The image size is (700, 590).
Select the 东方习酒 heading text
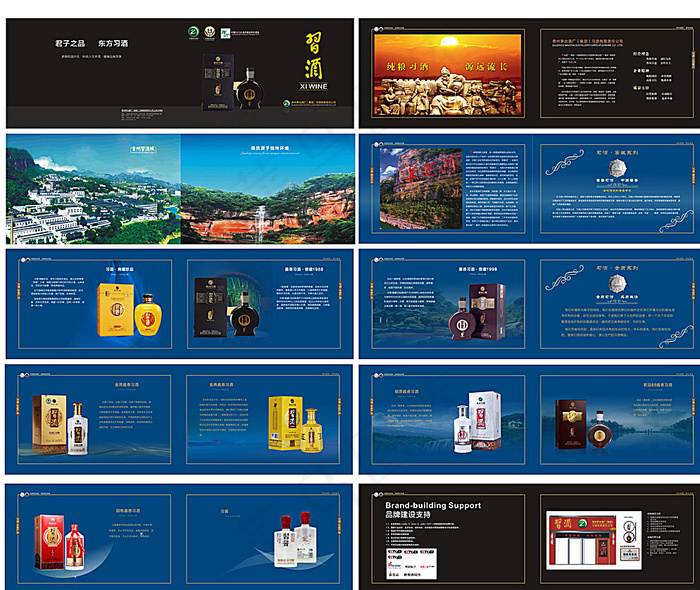113,43
